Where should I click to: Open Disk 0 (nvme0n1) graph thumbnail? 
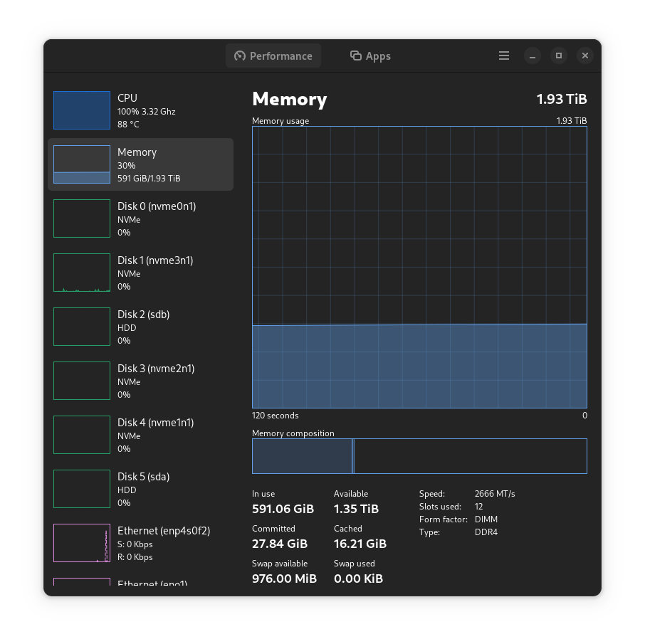[82, 218]
